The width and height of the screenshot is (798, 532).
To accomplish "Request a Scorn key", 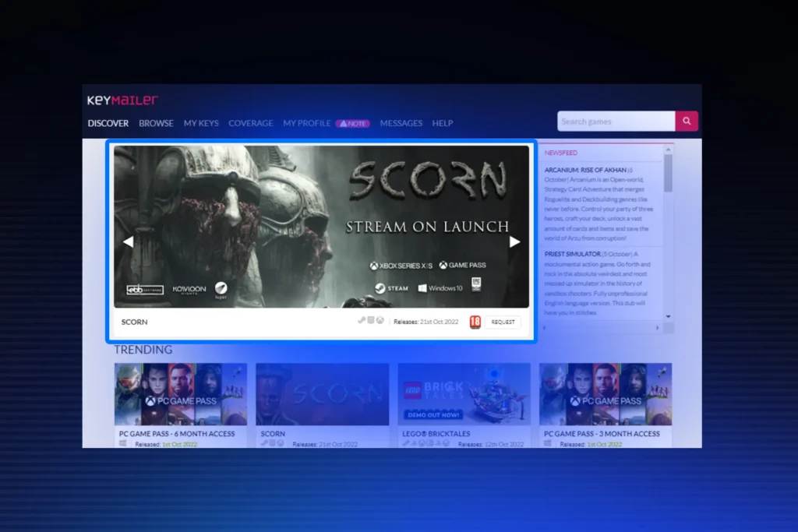I will 503,322.
